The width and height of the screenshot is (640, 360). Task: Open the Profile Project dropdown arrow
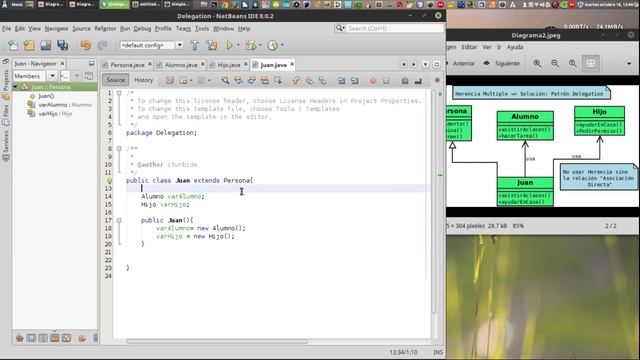click(282, 45)
